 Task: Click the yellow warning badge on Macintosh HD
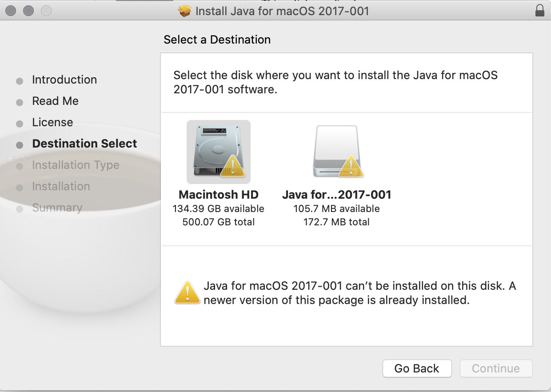pyautogui.click(x=232, y=167)
